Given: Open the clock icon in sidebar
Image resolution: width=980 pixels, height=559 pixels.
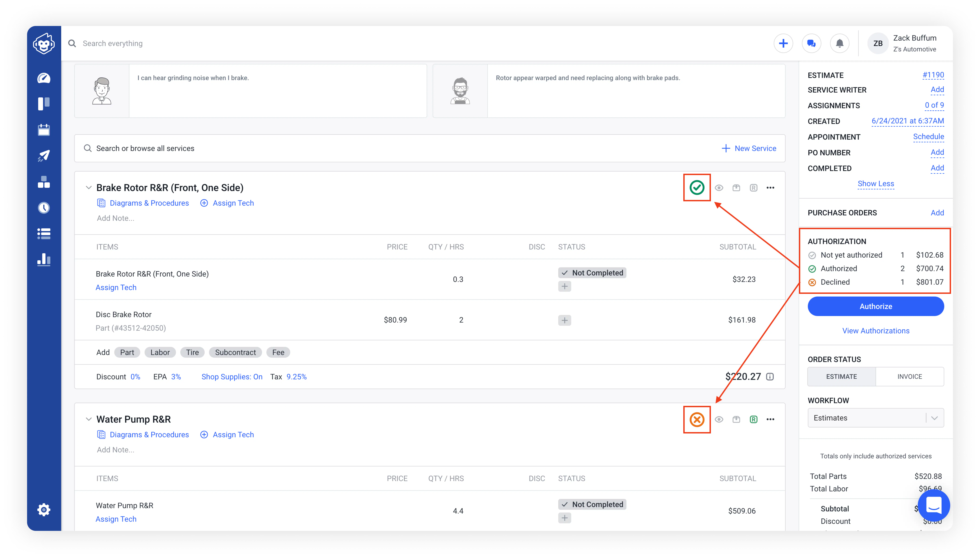Looking at the screenshot, I should 44,208.
